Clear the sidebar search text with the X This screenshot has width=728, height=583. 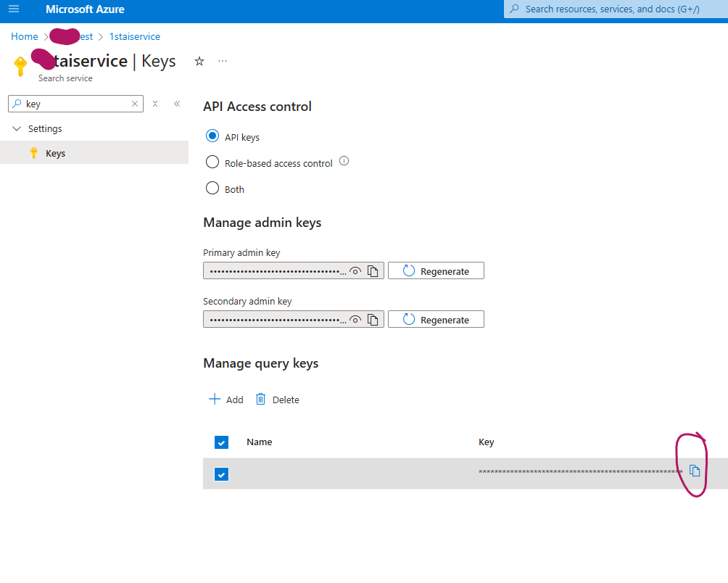tap(135, 104)
